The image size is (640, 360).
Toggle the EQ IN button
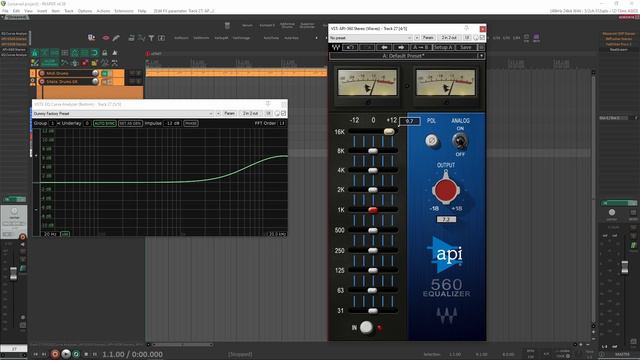pos(366,327)
